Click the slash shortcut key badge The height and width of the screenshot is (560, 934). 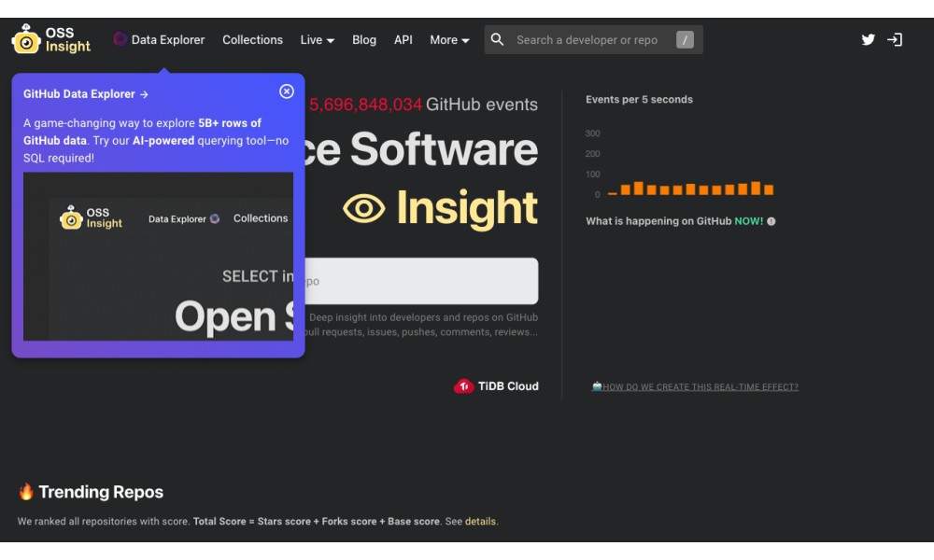tap(685, 40)
